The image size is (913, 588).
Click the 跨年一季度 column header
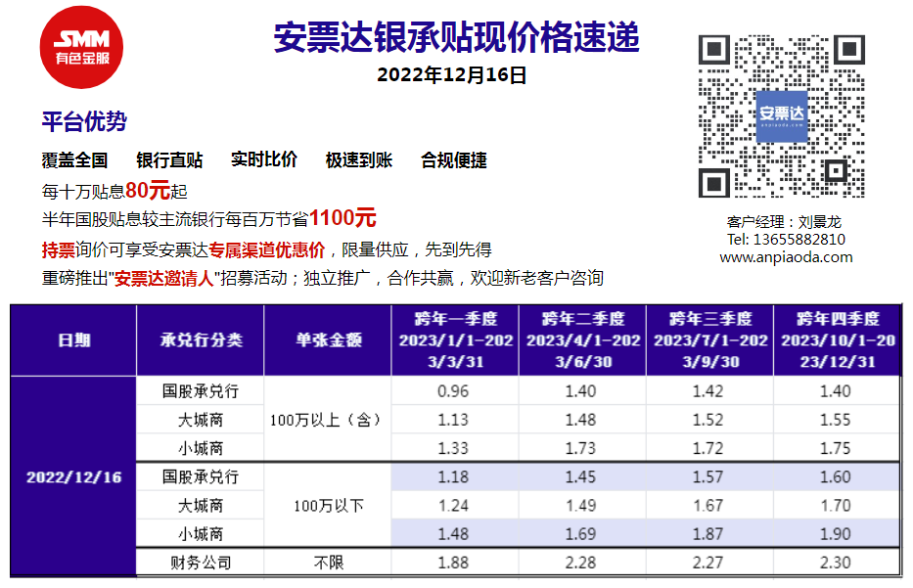[455, 340]
